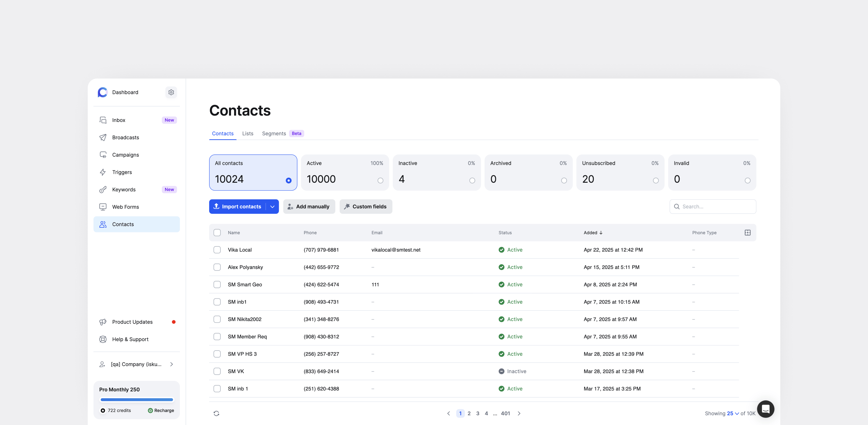The image size is (868, 425).
Task: Select the Inactive contacts radio button
Action: coord(472,181)
